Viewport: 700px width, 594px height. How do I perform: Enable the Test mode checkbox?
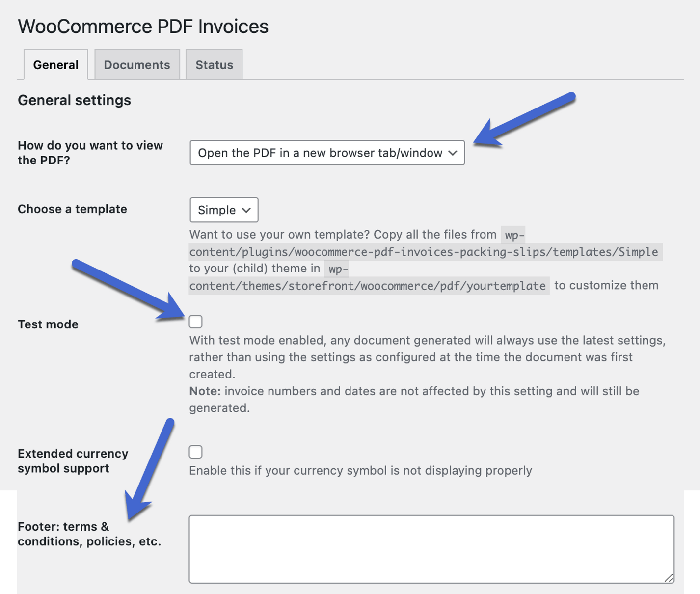pos(195,322)
